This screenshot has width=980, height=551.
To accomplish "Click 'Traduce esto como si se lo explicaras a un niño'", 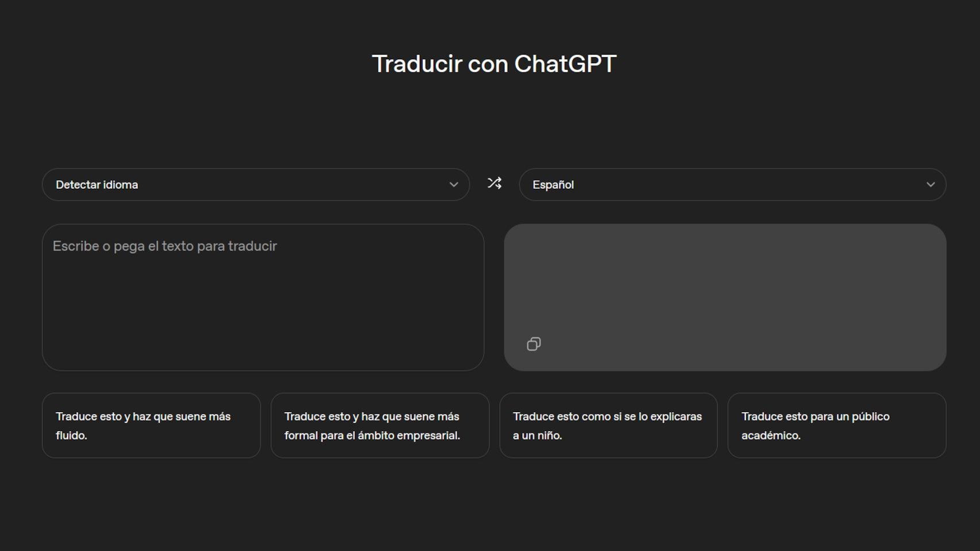I will pos(608,425).
